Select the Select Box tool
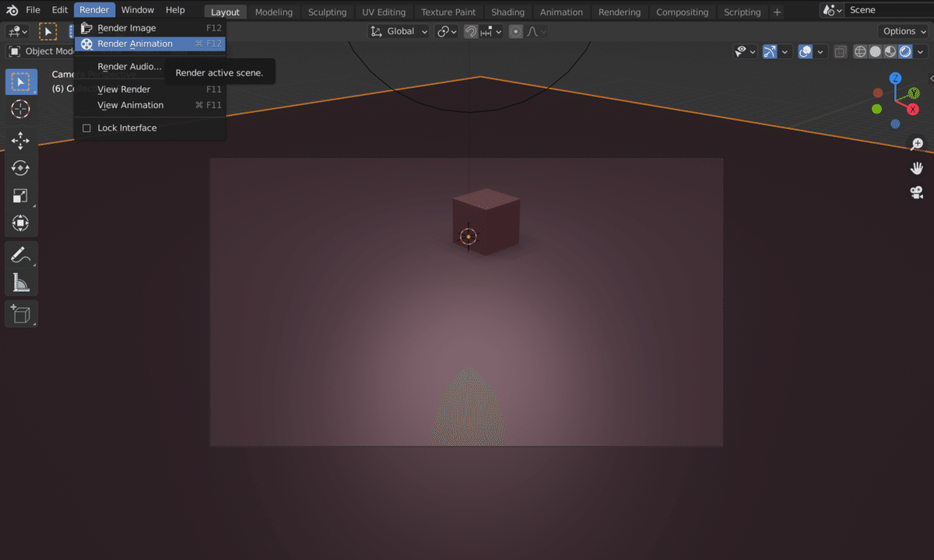Viewport: 934px width, 560px height. tap(21, 82)
